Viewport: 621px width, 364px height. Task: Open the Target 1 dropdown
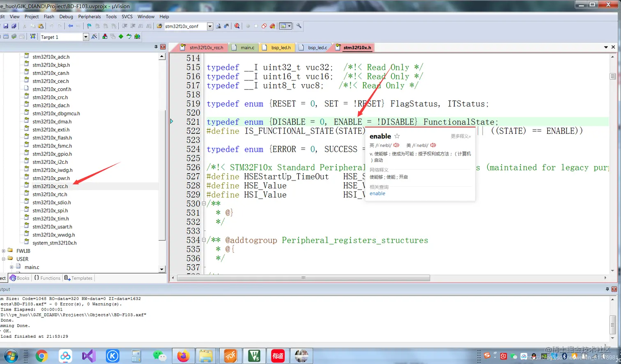[86, 37]
